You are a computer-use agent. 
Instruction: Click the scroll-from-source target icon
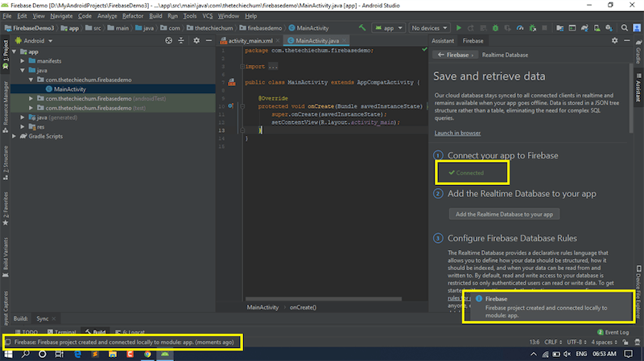click(x=167, y=40)
